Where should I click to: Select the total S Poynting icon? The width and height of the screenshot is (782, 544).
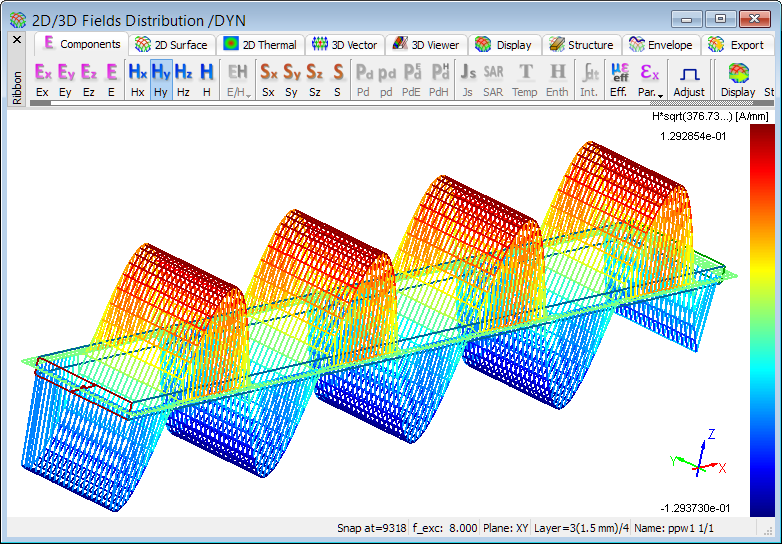(337, 79)
